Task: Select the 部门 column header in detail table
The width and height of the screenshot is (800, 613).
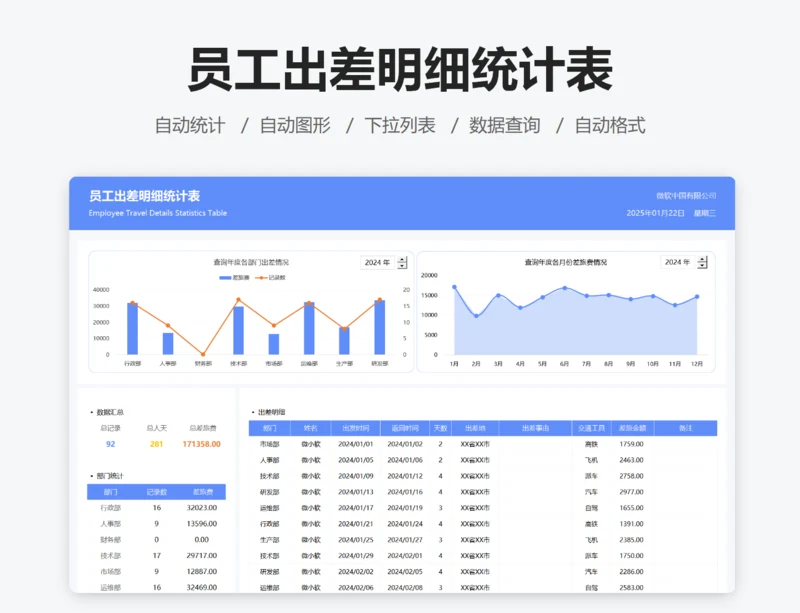Action: (x=268, y=427)
